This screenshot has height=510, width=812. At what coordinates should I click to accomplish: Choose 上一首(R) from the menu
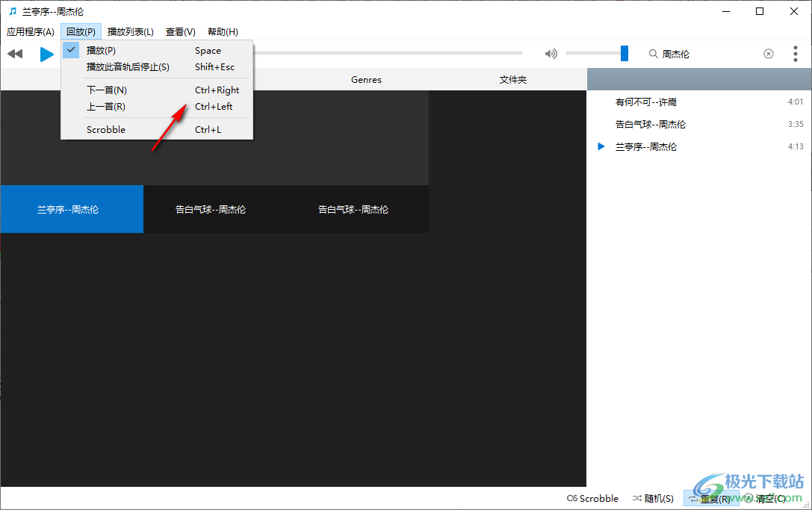tap(157, 107)
